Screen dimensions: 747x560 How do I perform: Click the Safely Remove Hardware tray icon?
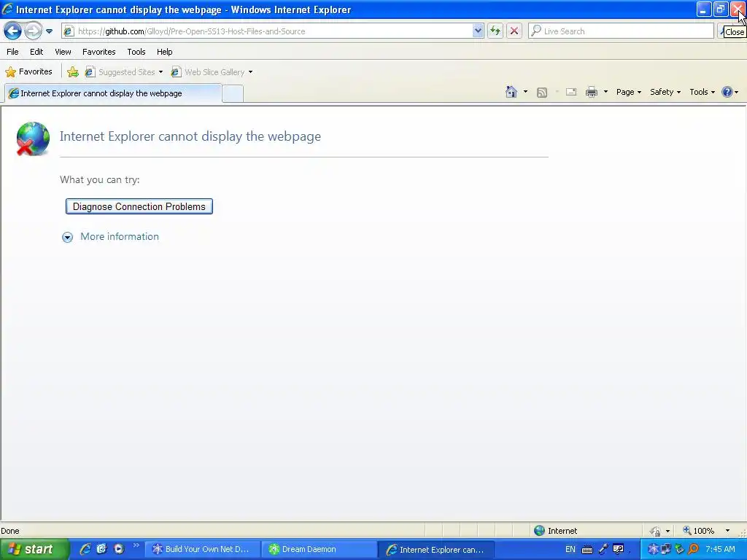pyautogui.click(x=679, y=549)
